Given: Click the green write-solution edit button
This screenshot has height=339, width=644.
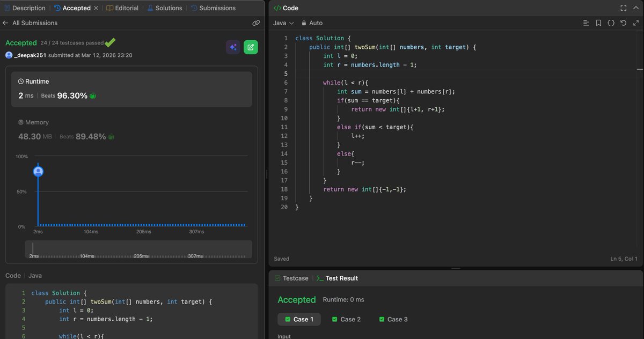Looking at the screenshot, I should pos(251,47).
